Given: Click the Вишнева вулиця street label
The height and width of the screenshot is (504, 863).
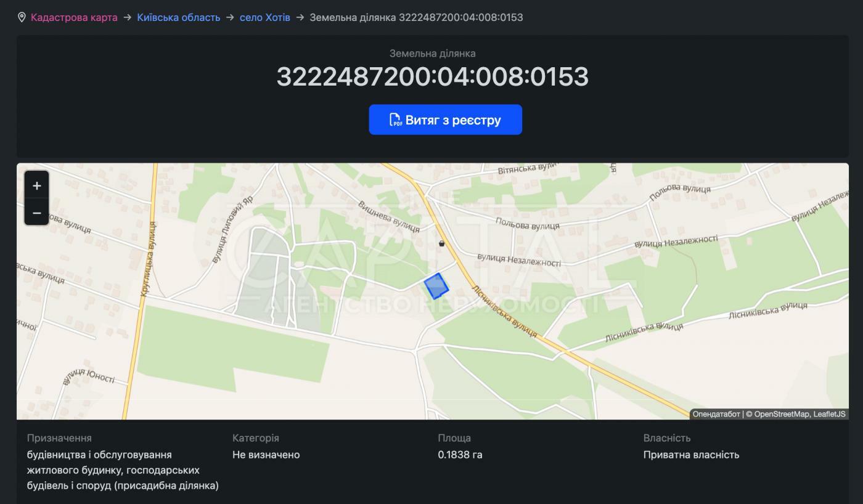Looking at the screenshot, I should coord(389,216).
